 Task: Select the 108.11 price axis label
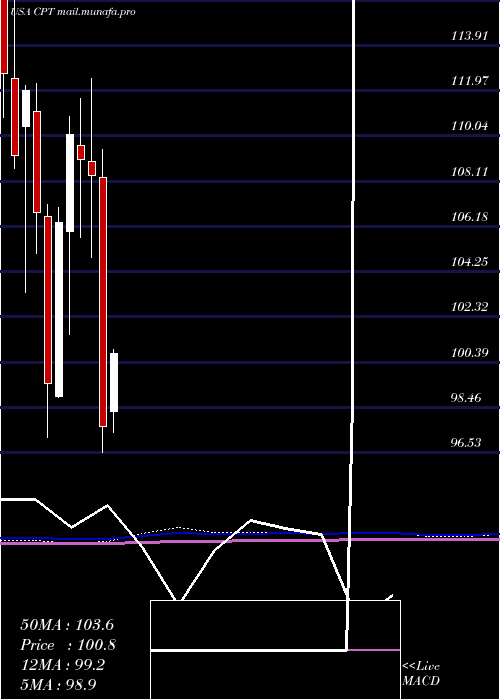click(470, 172)
